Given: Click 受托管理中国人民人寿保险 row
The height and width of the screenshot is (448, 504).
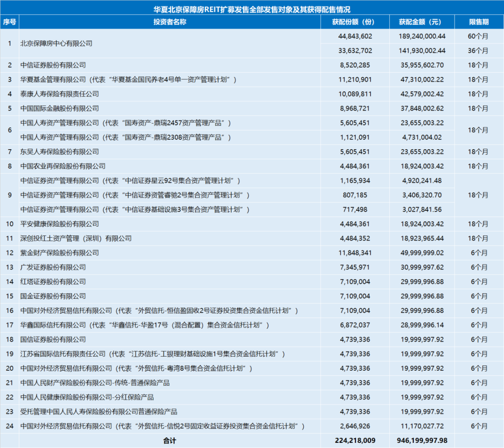Looking at the screenshot, I should click(98, 412).
